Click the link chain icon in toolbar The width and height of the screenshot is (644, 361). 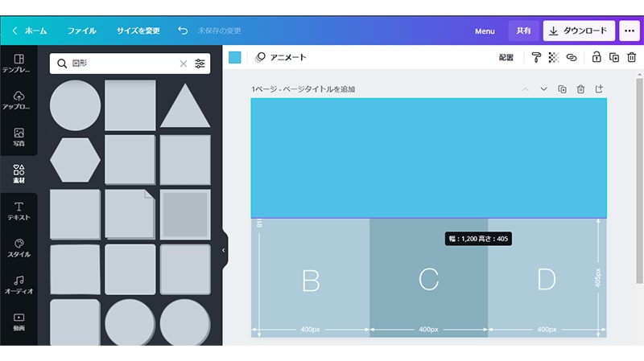coord(572,57)
